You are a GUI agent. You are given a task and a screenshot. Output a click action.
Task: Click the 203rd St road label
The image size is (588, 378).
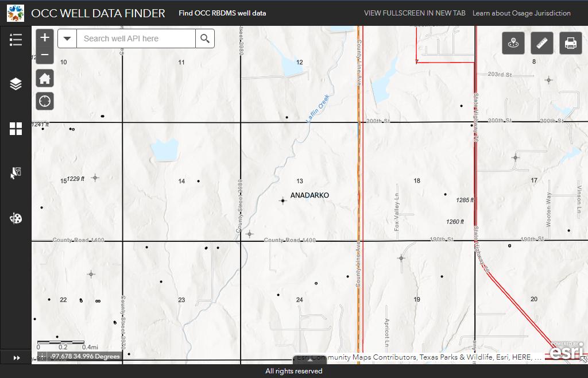500,75
